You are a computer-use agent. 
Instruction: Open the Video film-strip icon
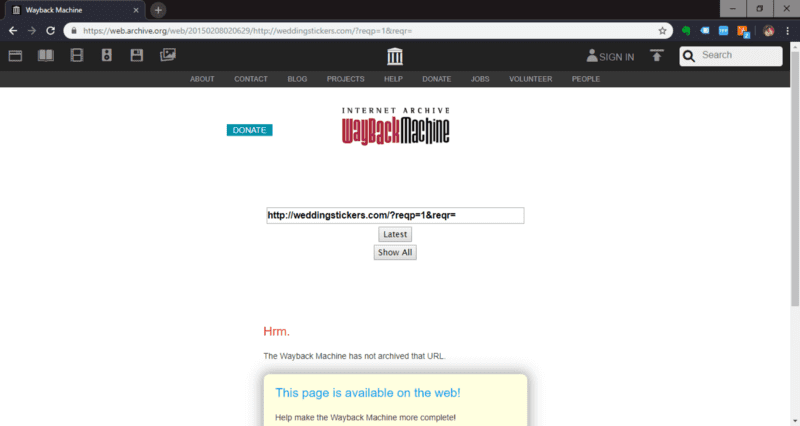[x=77, y=55]
